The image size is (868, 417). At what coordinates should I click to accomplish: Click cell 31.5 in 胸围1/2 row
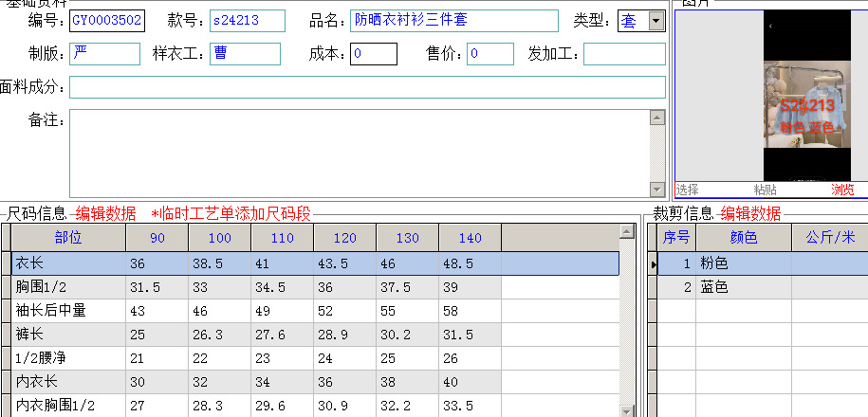pos(157,287)
